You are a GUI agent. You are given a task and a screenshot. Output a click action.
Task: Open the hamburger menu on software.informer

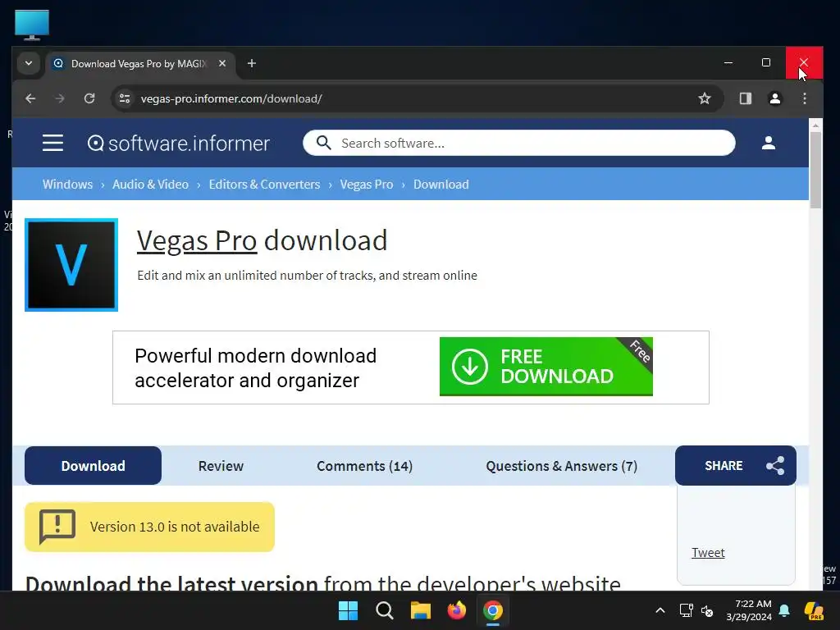tap(52, 143)
